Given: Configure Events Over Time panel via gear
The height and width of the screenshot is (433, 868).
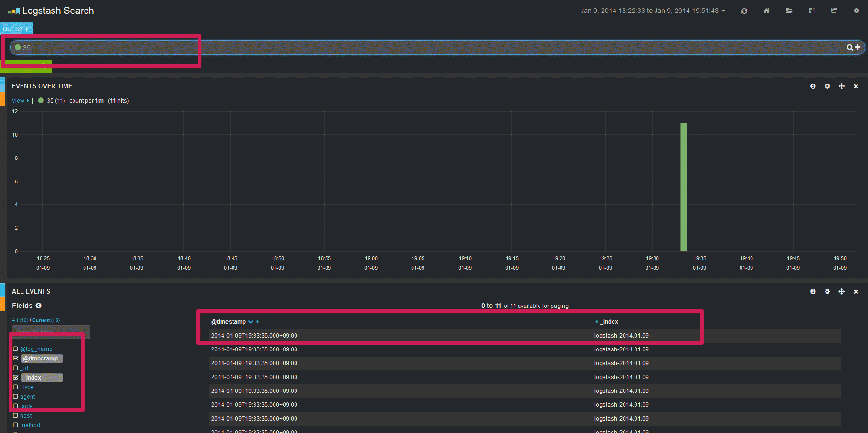Looking at the screenshot, I should point(827,86).
